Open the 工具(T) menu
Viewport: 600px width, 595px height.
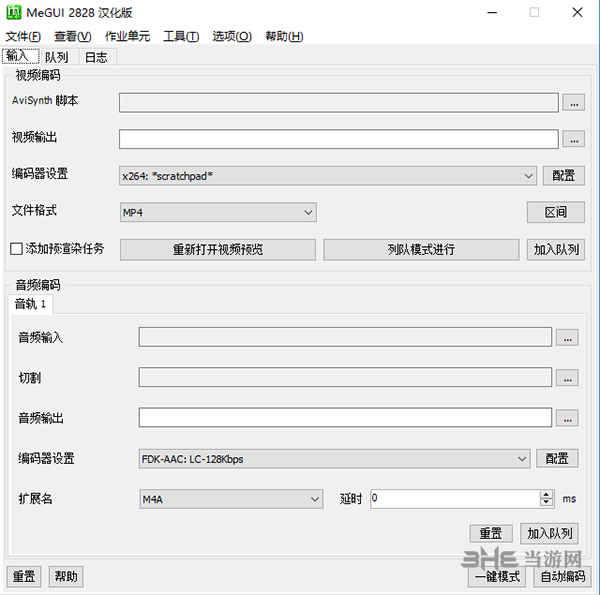181,36
